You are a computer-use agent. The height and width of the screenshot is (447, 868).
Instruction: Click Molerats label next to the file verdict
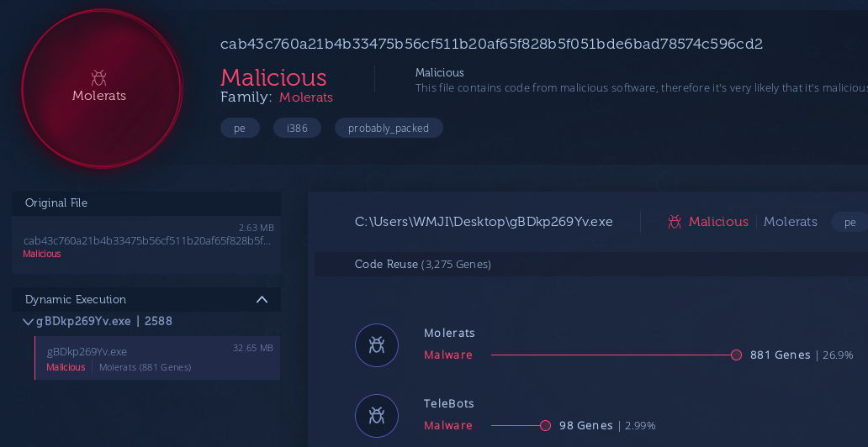pyautogui.click(x=791, y=222)
